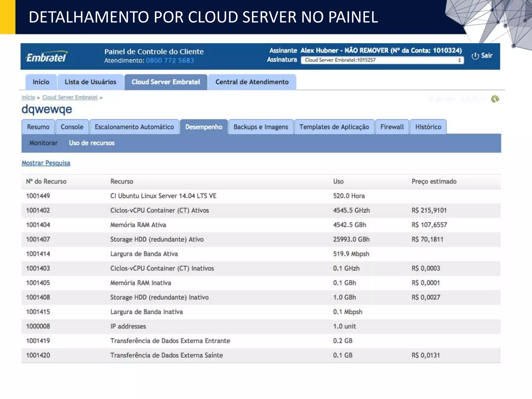Select the Cloud Server Embratel main tab
The image size is (532, 399).
166,82
